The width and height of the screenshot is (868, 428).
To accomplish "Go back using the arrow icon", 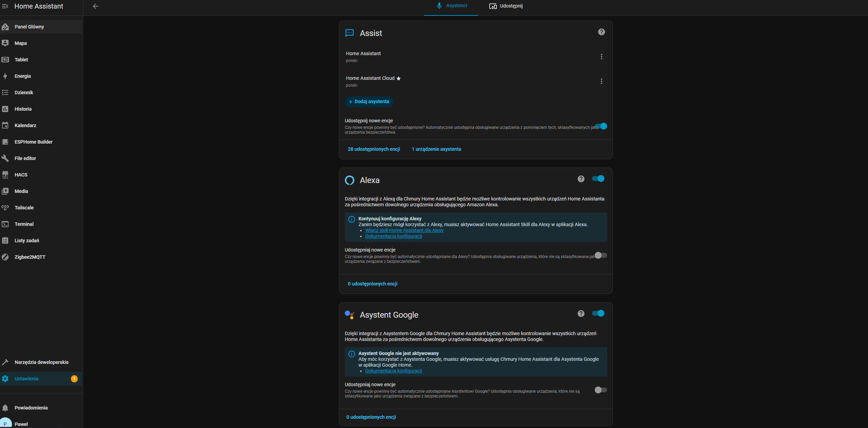I will (96, 6).
